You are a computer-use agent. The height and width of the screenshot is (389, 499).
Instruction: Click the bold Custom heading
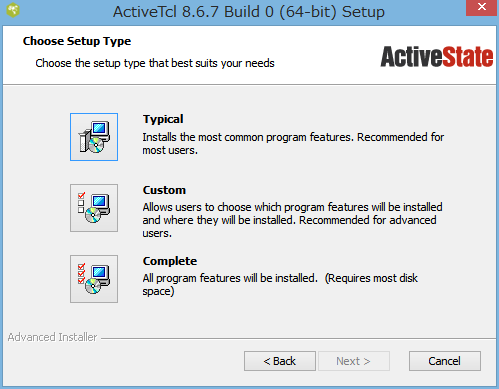pos(164,190)
